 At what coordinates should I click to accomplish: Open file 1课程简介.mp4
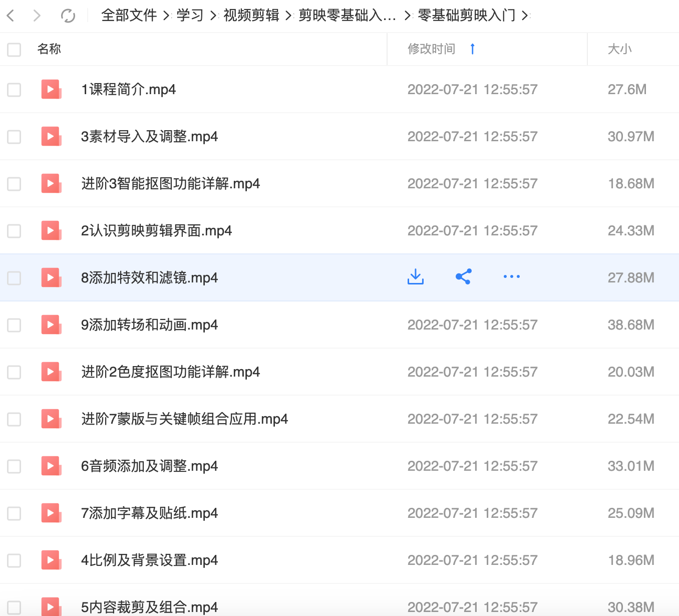[128, 90]
